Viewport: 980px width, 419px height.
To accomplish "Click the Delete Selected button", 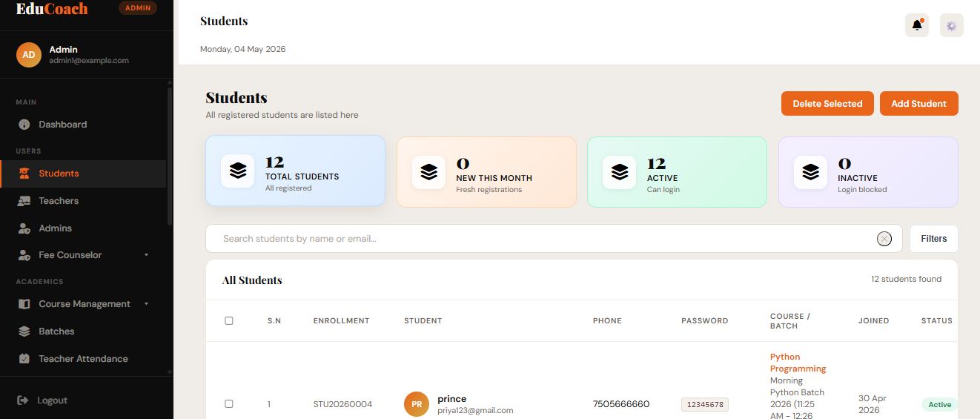I will click(x=827, y=104).
